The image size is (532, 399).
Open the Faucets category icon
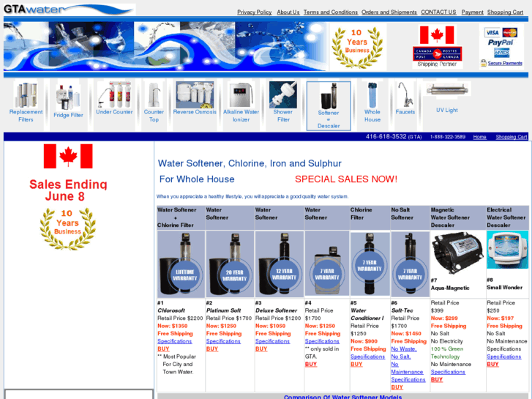[x=405, y=94]
